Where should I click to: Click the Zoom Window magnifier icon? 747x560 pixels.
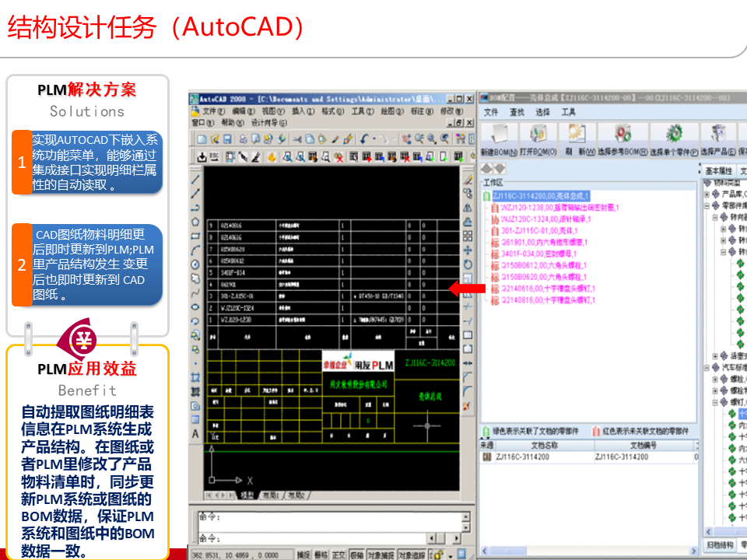coord(432,139)
